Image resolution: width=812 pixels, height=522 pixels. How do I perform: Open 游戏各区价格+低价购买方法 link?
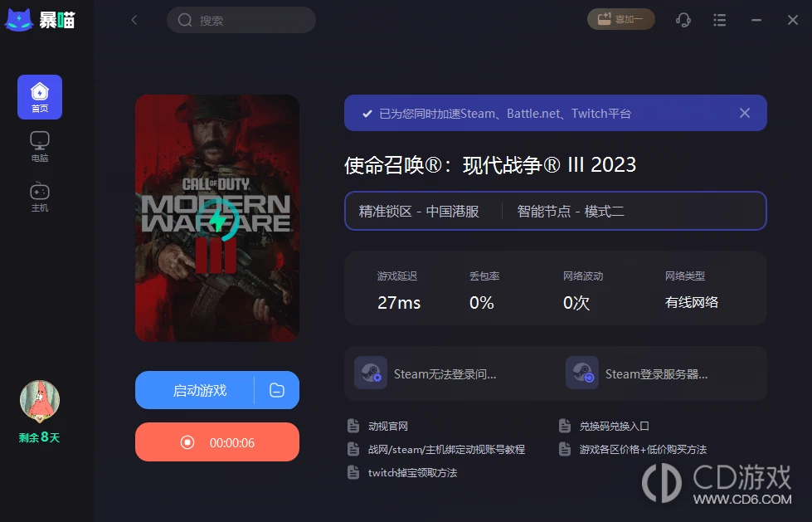[643, 450]
